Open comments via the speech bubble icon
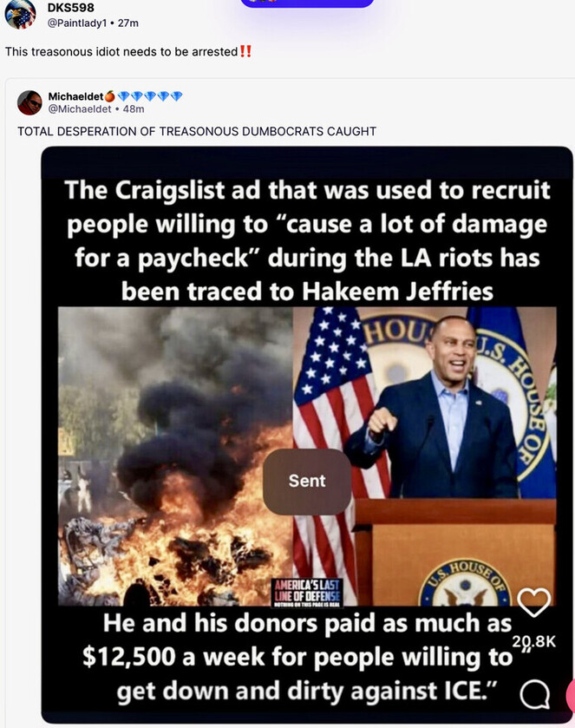The image size is (575, 728). click(x=535, y=693)
